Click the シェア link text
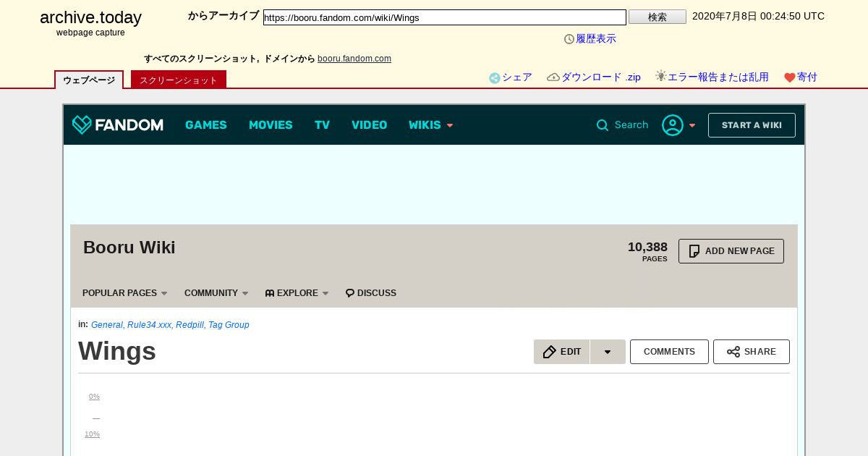This screenshot has width=868, height=456. pyautogui.click(x=517, y=77)
